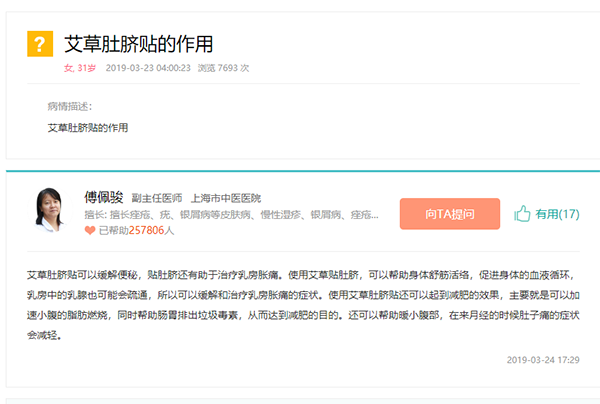Open doctor 傅佩骏's profile photo
600x404 pixels.
[x=49, y=210]
